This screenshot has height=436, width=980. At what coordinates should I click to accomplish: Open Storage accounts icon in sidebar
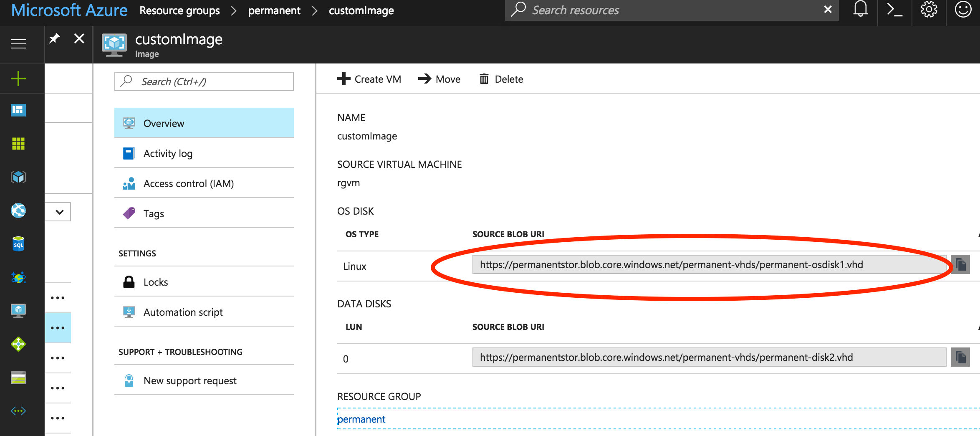[18, 378]
